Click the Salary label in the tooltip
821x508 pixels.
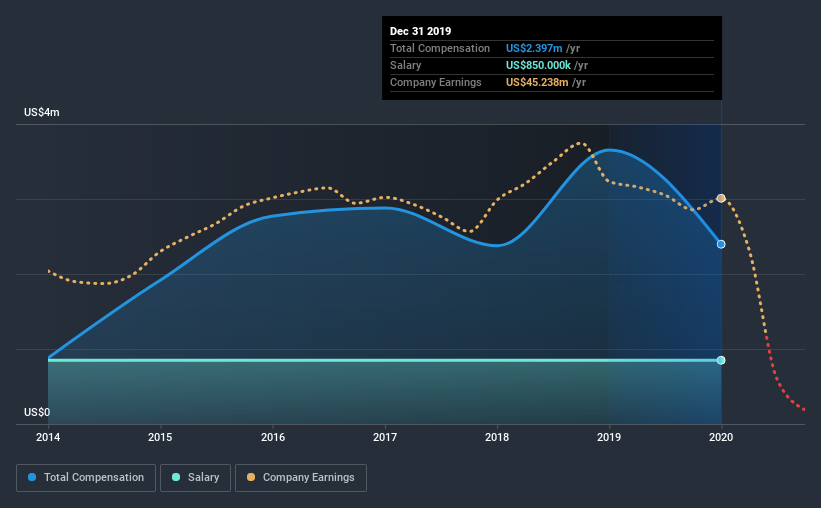(x=405, y=65)
